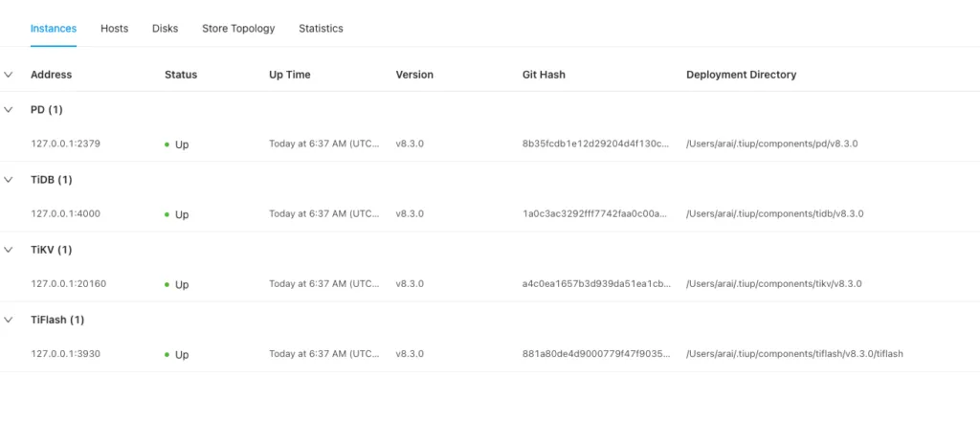Click the PD deployment directory path
The image size is (980, 421).
pos(772,144)
